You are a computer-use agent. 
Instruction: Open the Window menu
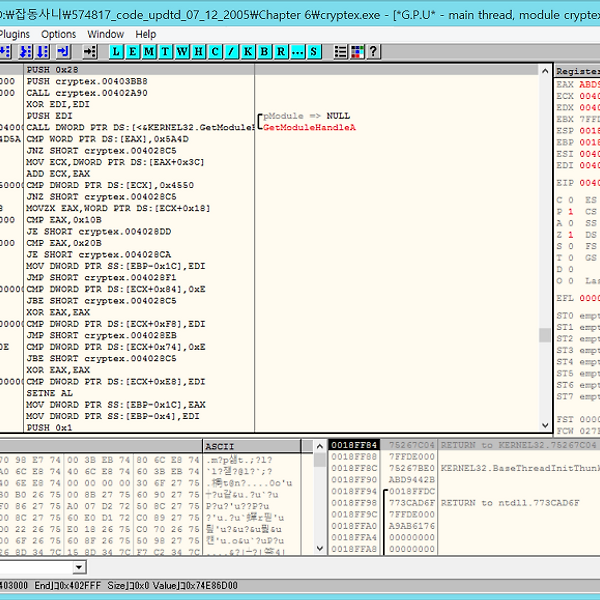(106, 34)
